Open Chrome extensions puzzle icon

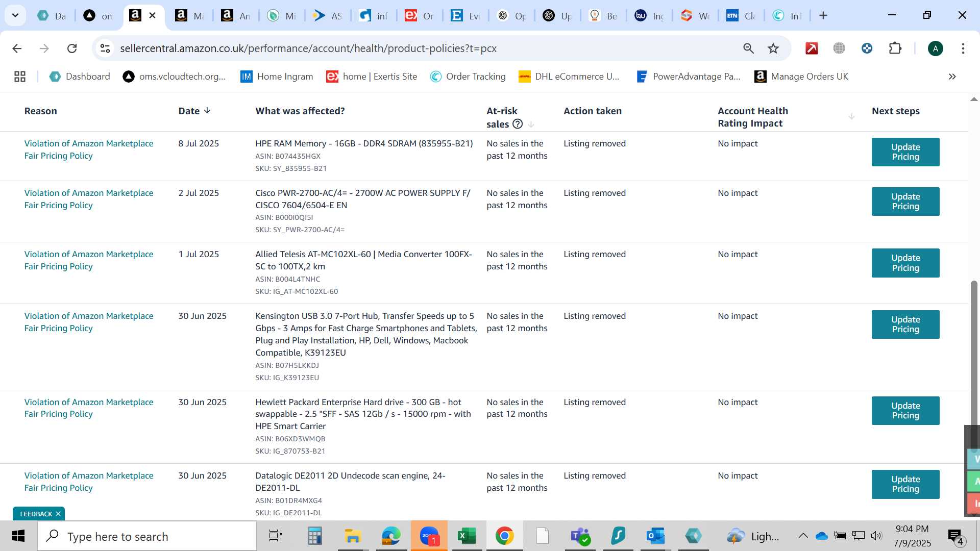[895, 48]
